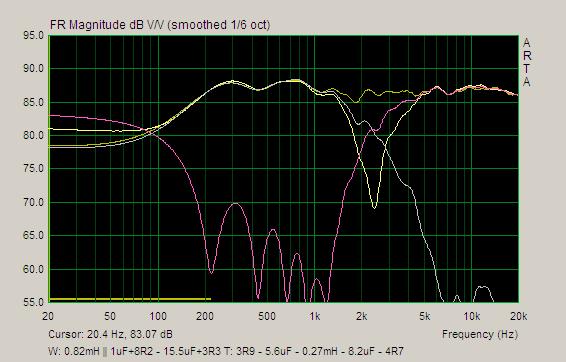Click the 55.0 dB axis value
566x362 pixels.
(x=34, y=302)
